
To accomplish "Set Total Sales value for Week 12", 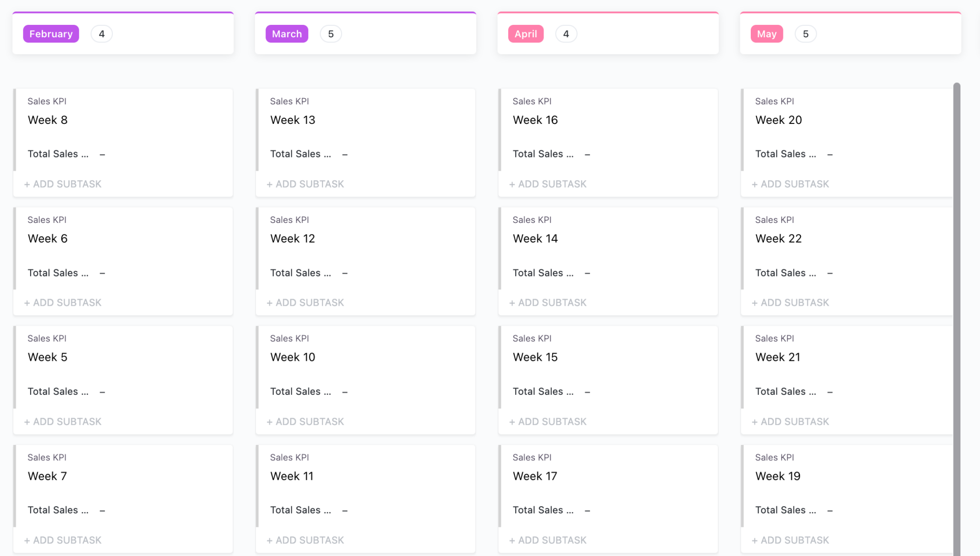I will [345, 273].
